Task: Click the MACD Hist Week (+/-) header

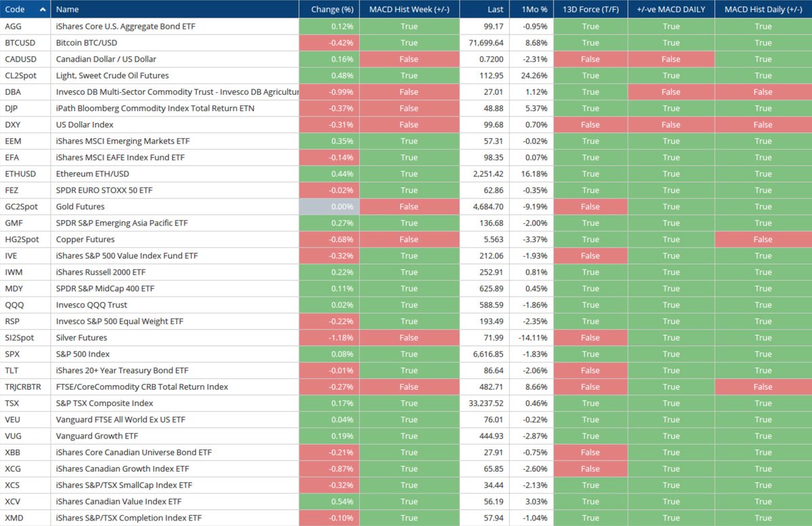Action: point(409,9)
